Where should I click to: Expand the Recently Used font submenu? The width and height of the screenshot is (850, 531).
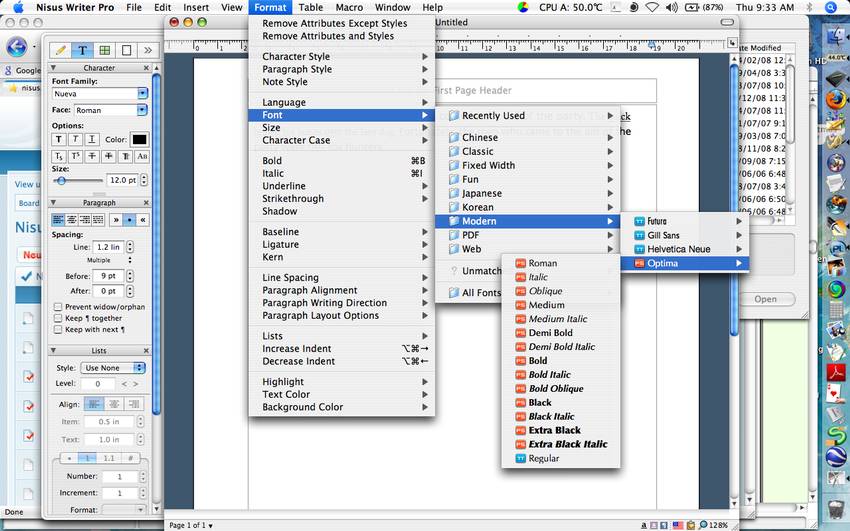pyautogui.click(x=527, y=115)
